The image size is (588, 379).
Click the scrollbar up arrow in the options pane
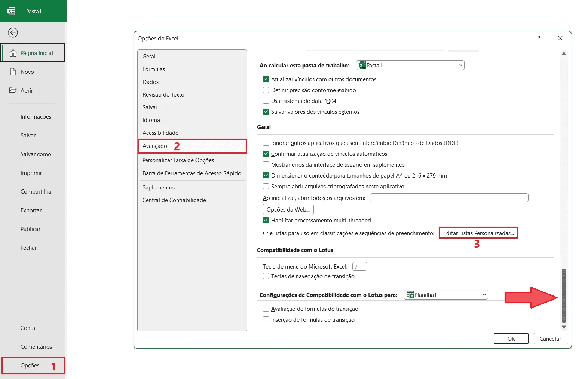pyautogui.click(x=564, y=54)
